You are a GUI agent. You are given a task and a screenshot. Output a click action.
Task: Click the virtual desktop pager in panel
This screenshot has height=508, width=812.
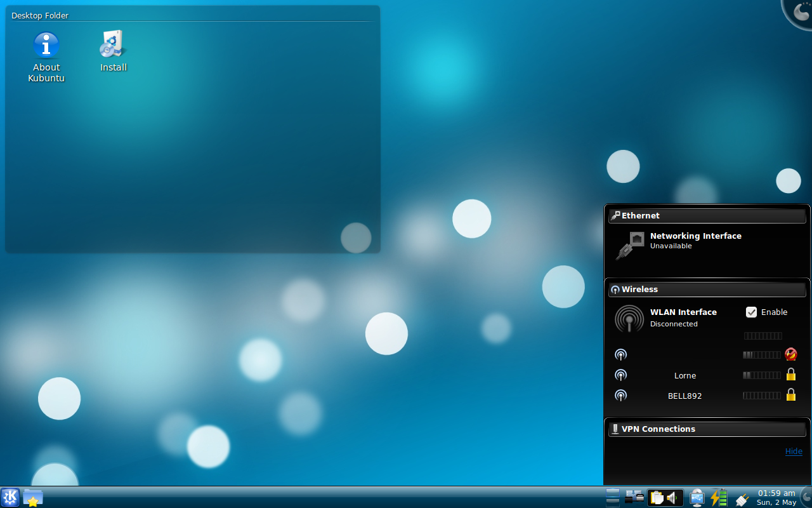tap(613, 497)
